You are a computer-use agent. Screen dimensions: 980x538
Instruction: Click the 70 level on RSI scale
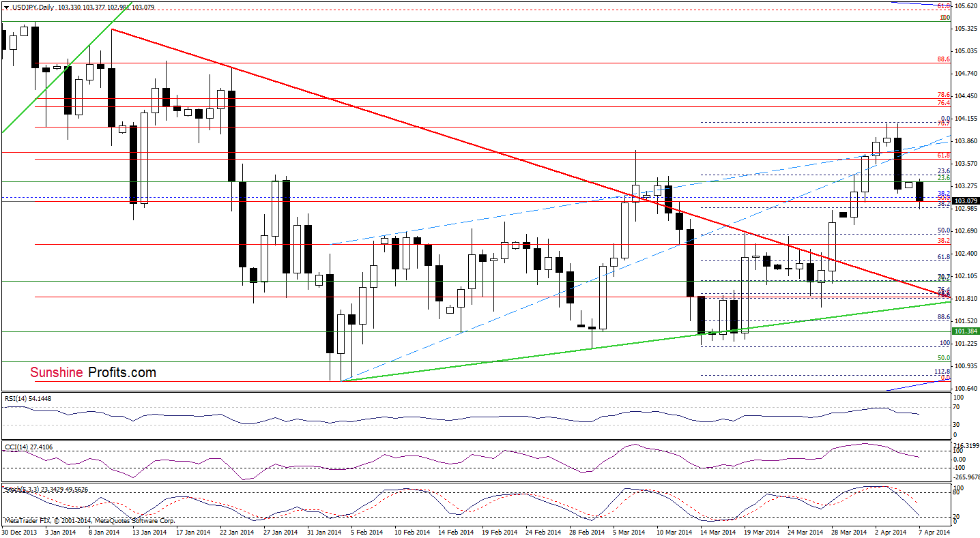coord(958,406)
